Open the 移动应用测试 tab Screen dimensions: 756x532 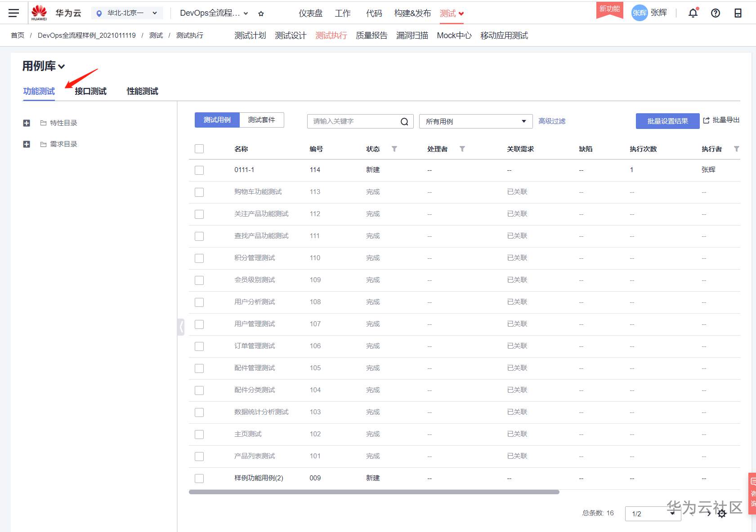(x=504, y=35)
